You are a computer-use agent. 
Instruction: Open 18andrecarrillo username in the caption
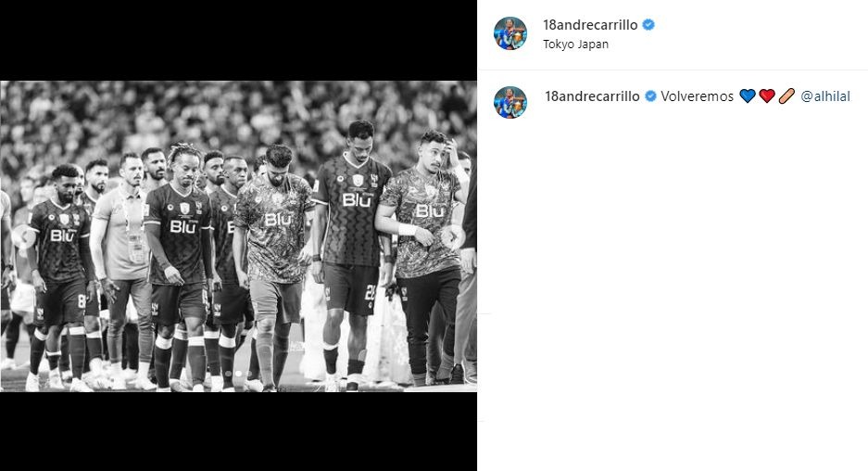(592, 96)
